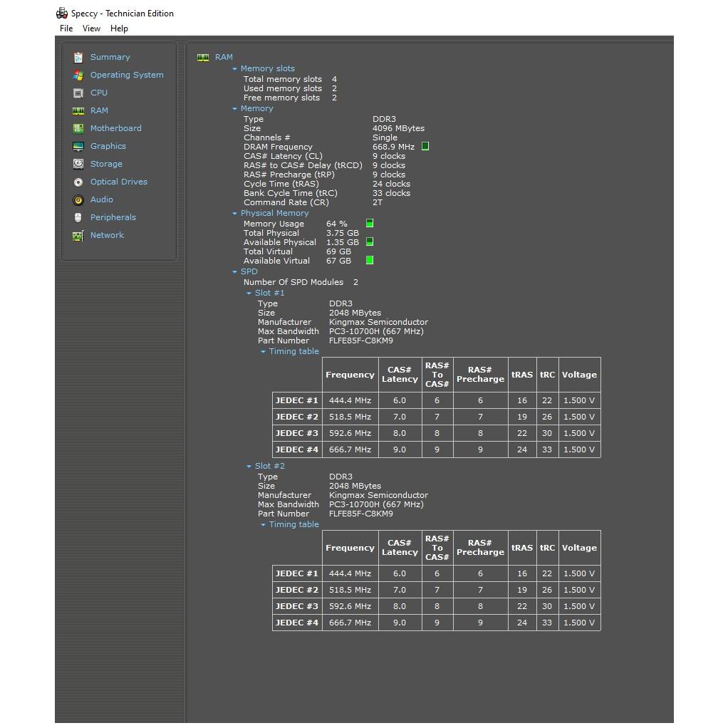
Task: Click the Summary icon in sidebar
Action: (78, 57)
